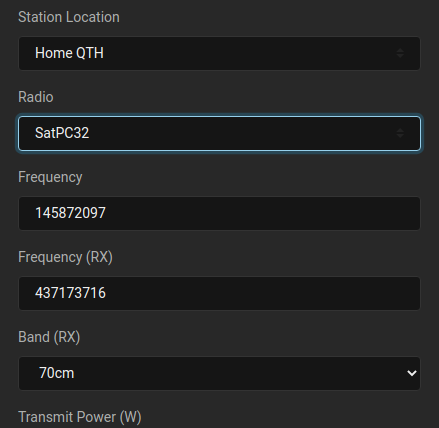Click the Band (RX) chevron arrow
439x428 pixels.
point(412,373)
